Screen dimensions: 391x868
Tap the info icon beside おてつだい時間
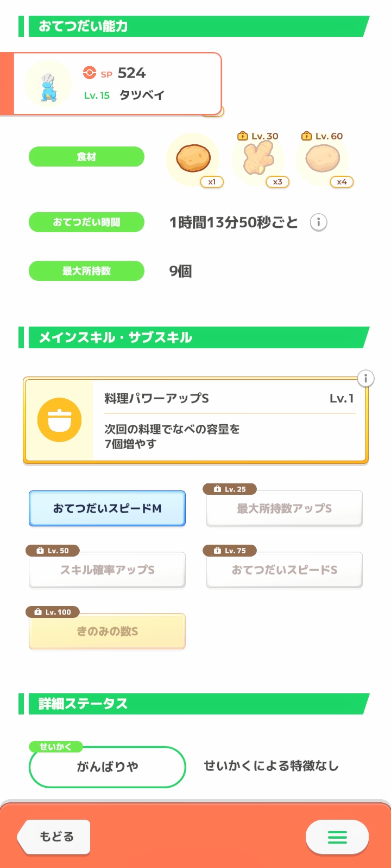point(318,222)
